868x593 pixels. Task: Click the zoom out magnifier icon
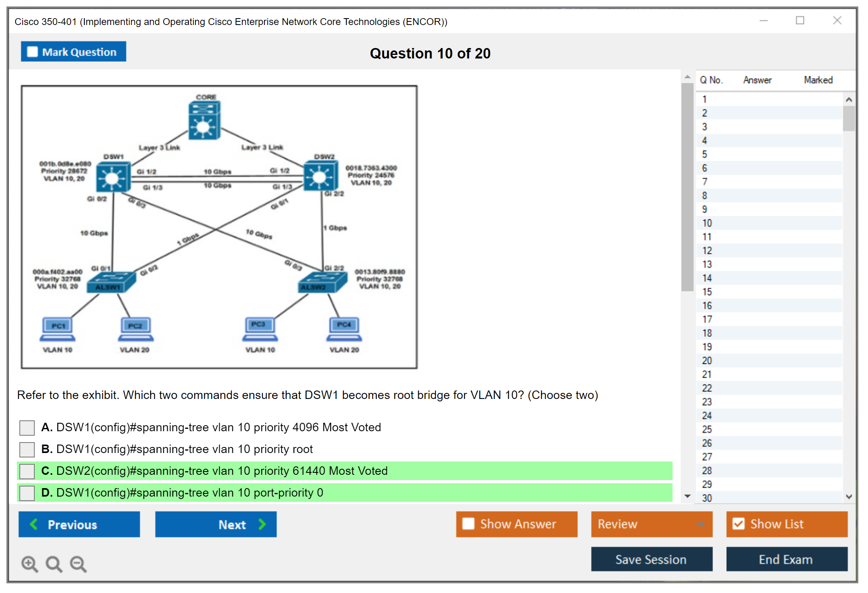[78, 564]
